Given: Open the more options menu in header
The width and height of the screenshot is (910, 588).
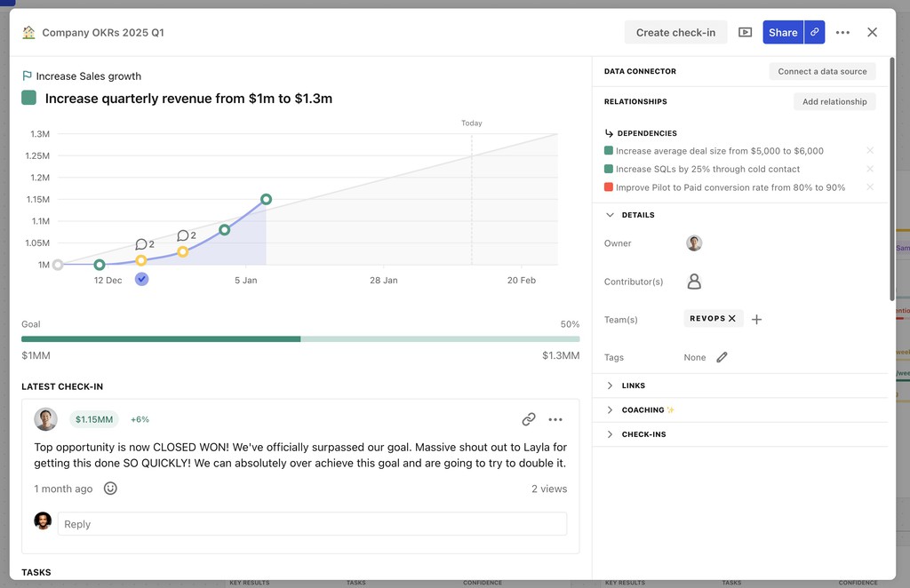Looking at the screenshot, I should pos(842,33).
